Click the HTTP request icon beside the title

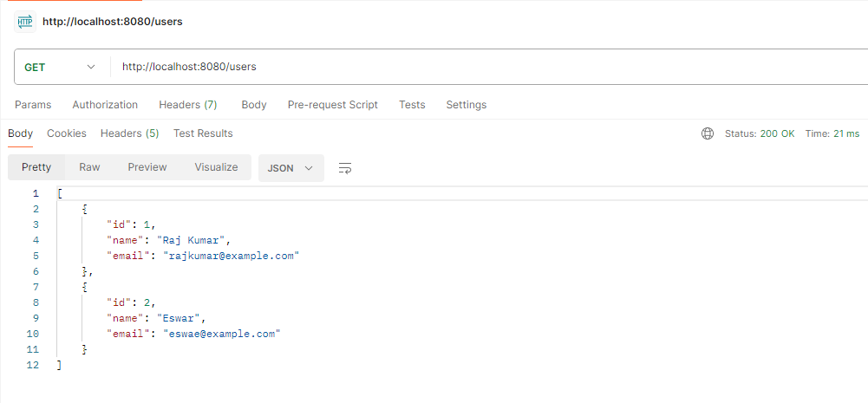(24, 22)
